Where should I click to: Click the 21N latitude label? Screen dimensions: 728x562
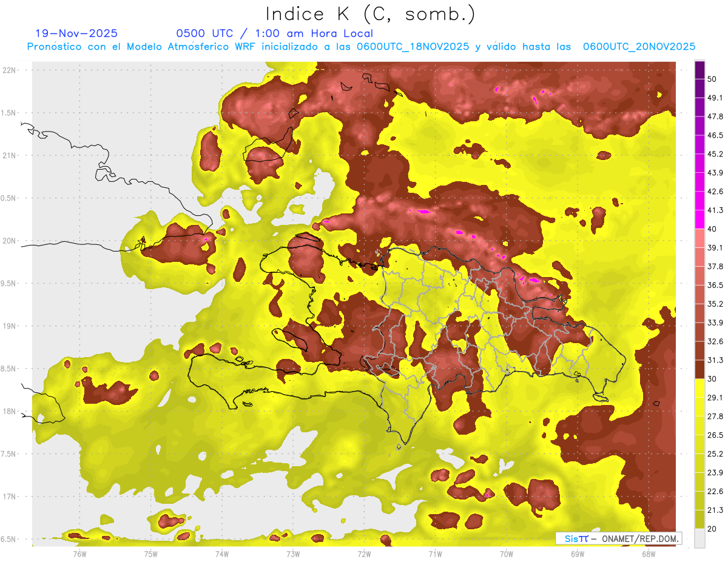[x=10, y=156]
